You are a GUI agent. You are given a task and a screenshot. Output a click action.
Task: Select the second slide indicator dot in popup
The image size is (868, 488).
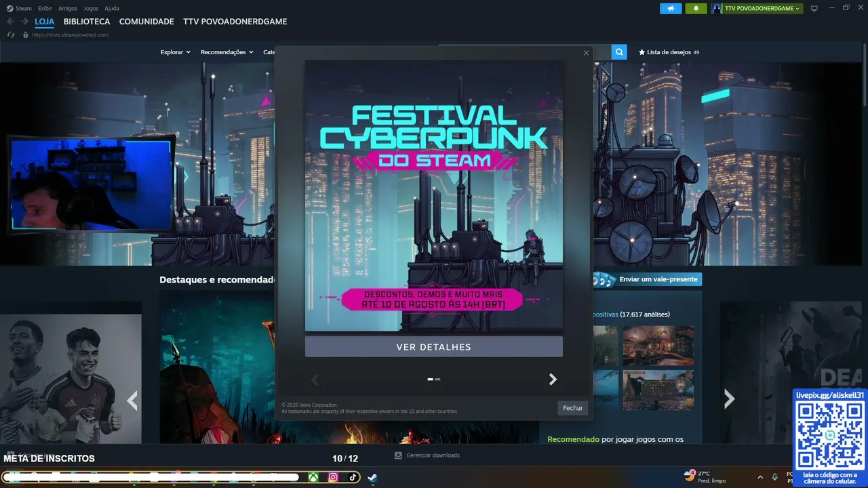[x=437, y=380]
